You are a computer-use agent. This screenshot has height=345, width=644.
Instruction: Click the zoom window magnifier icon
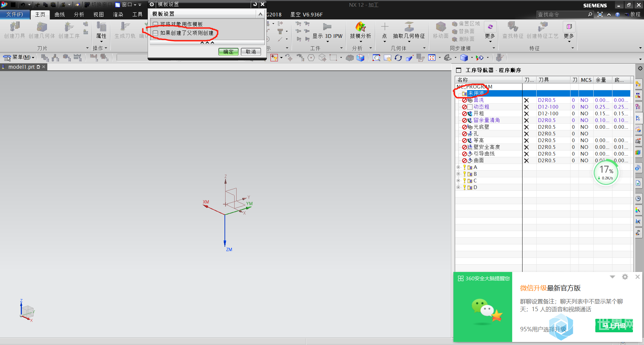377,58
